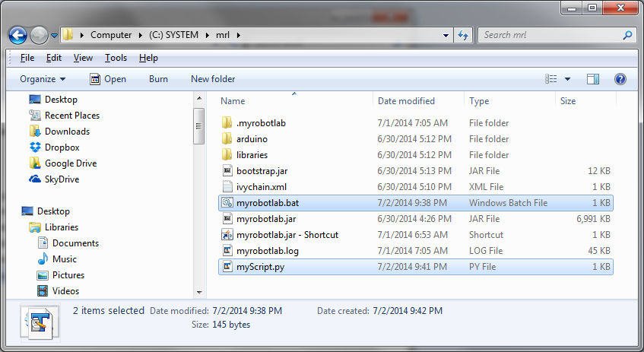
Task: Click the Open toolbar button
Action: [x=108, y=79]
